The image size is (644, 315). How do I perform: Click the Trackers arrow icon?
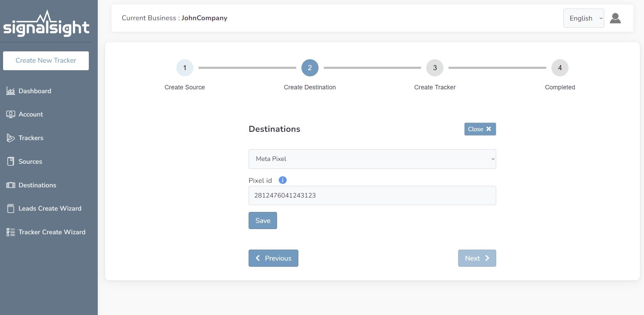tap(11, 138)
